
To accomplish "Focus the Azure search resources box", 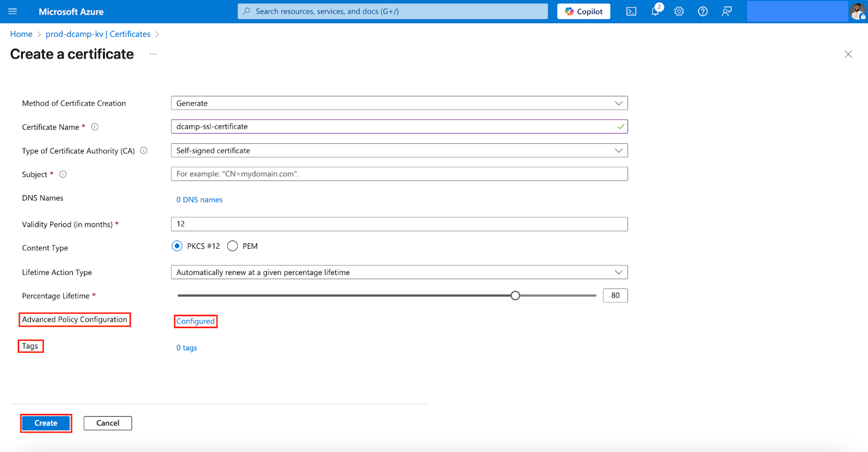I will click(393, 11).
